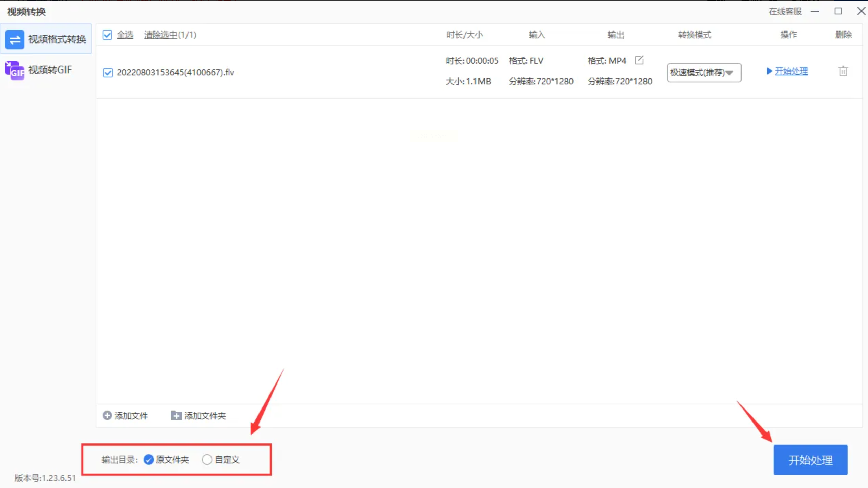
Task: Click the file name 20220803153645(4100667).flv
Action: [176, 72]
